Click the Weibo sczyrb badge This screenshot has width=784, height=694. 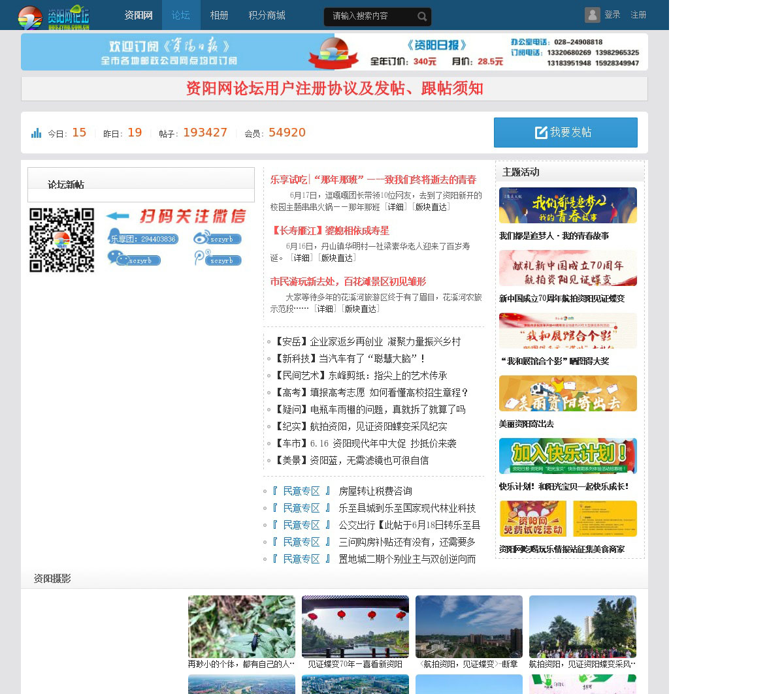(218, 238)
